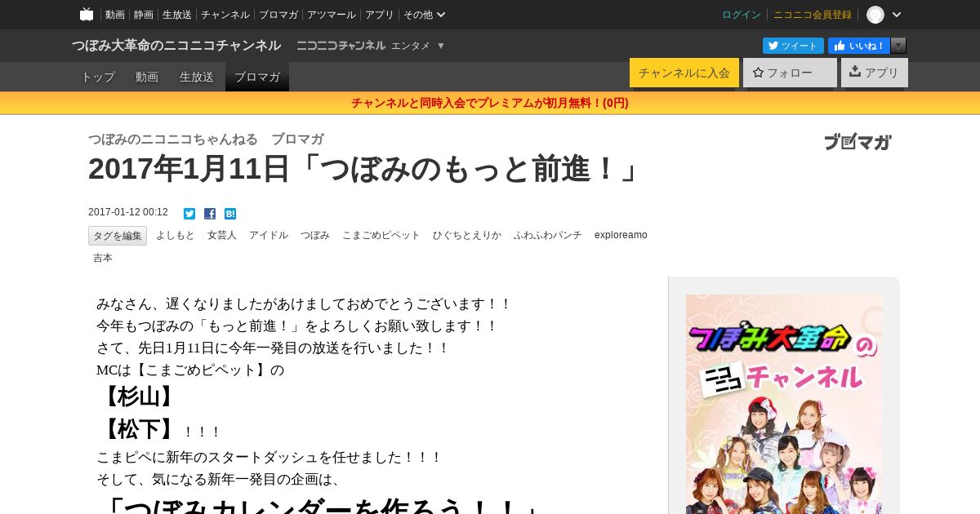Click the premium free first month banner
Image resolution: width=980 pixels, height=514 pixels.
(x=490, y=103)
